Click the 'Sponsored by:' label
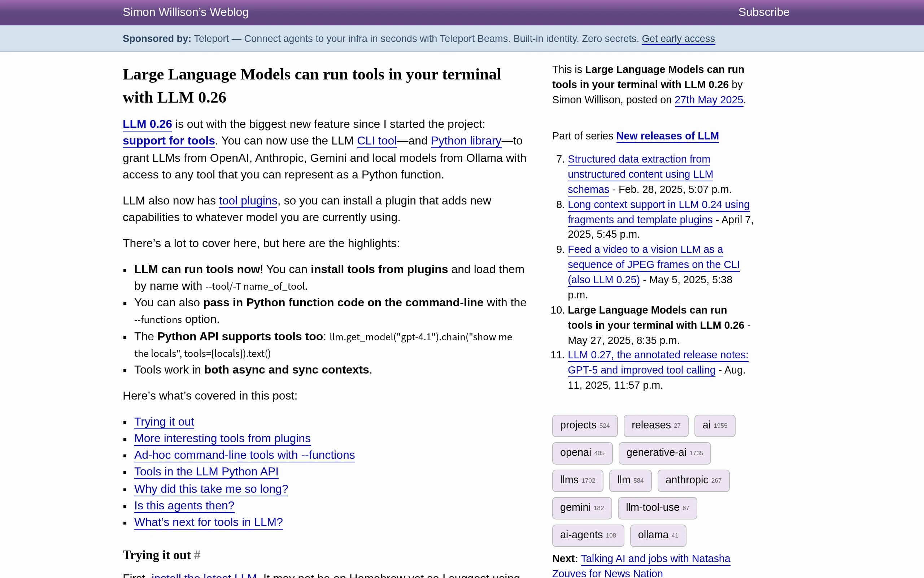The width and height of the screenshot is (924, 578). click(157, 39)
